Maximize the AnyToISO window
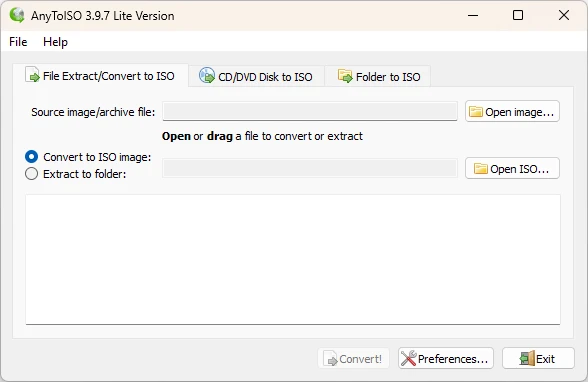 click(x=518, y=15)
